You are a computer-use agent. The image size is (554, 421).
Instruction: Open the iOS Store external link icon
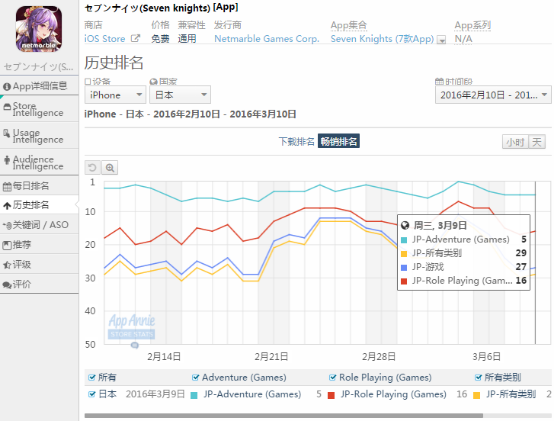point(135,38)
